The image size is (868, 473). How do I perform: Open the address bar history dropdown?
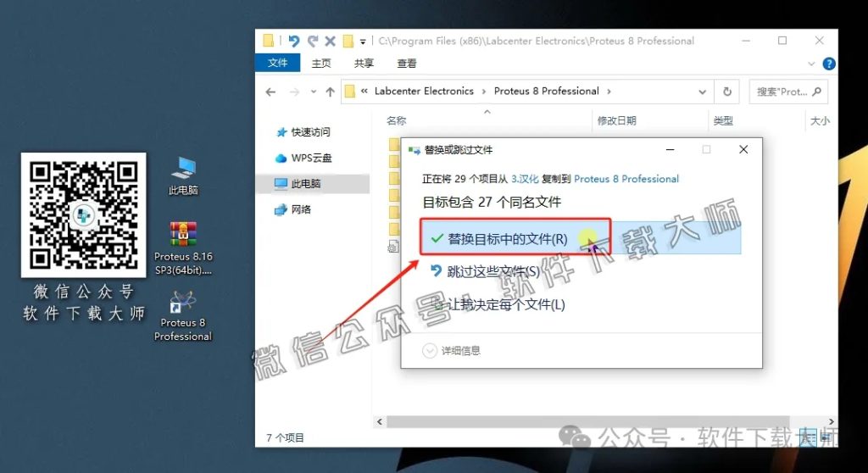pyautogui.click(x=702, y=92)
